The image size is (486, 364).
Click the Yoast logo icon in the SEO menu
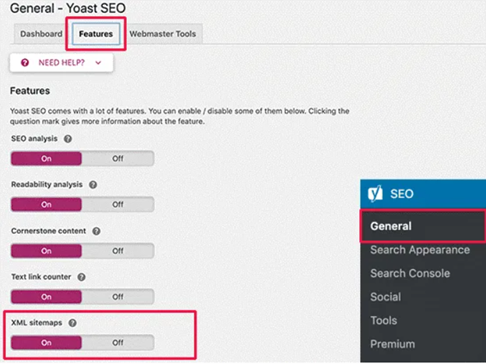(x=375, y=194)
